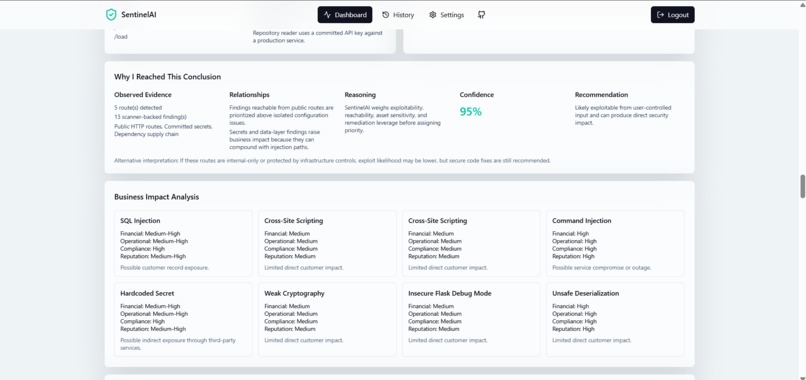
Task: Click the SentinelAI brand name
Action: point(139,15)
